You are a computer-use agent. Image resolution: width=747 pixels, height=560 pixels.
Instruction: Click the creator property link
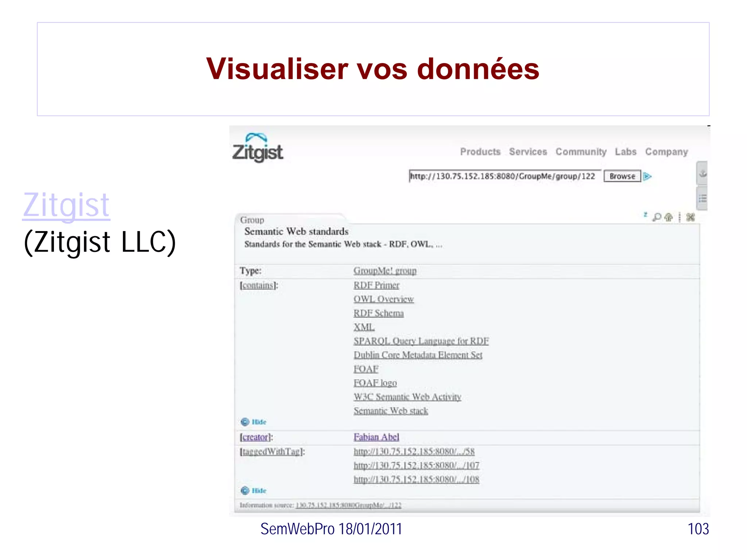point(255,437)
